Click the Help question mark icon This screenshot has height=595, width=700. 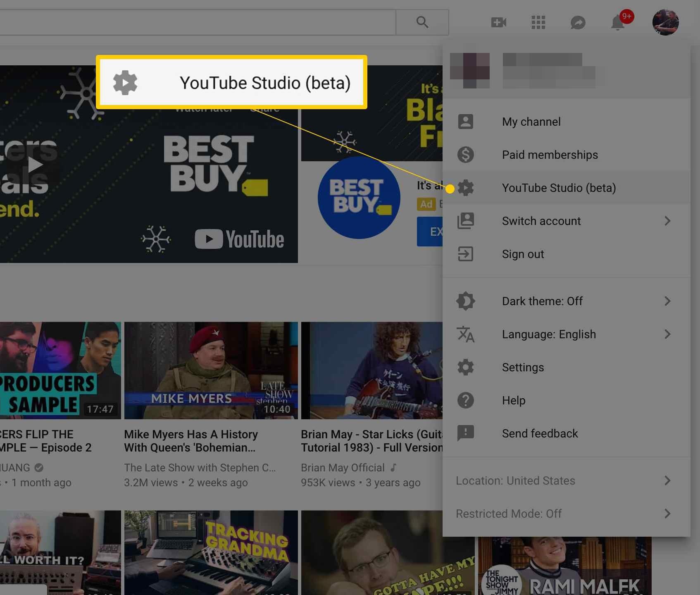pyautogui.click(x=466, y=400)
